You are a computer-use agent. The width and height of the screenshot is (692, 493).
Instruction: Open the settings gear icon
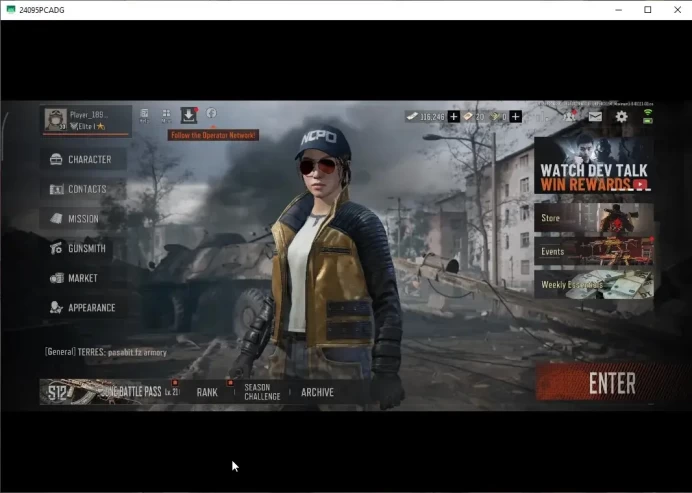point(621,117)
